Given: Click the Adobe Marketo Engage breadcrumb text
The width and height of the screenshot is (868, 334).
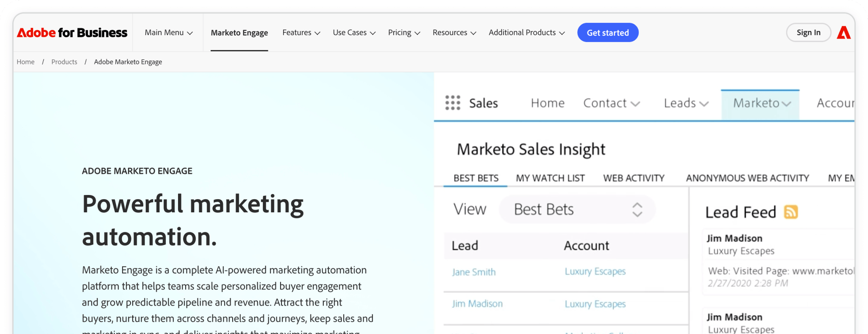Looking at the screenshot, I should click(x=128, y=62).
